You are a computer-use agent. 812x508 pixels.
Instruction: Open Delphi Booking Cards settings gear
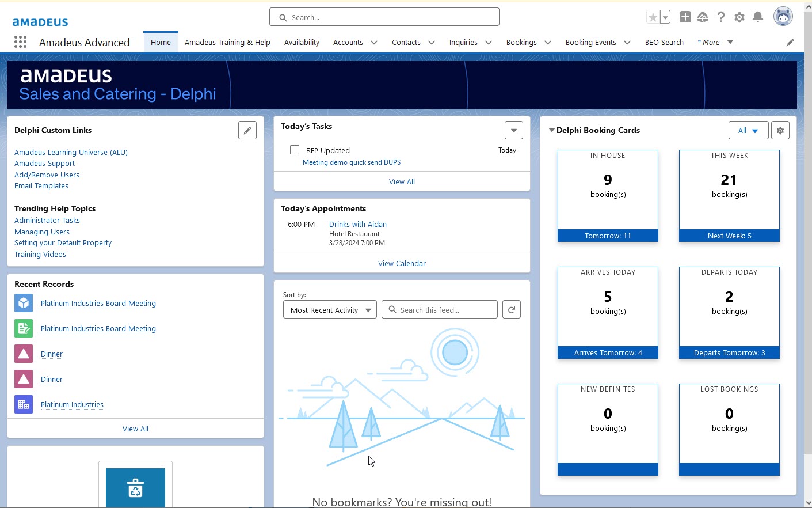(x=780, y=131)
